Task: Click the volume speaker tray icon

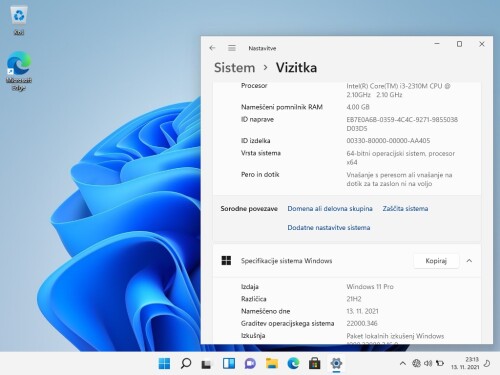Action: coord(428,363)
